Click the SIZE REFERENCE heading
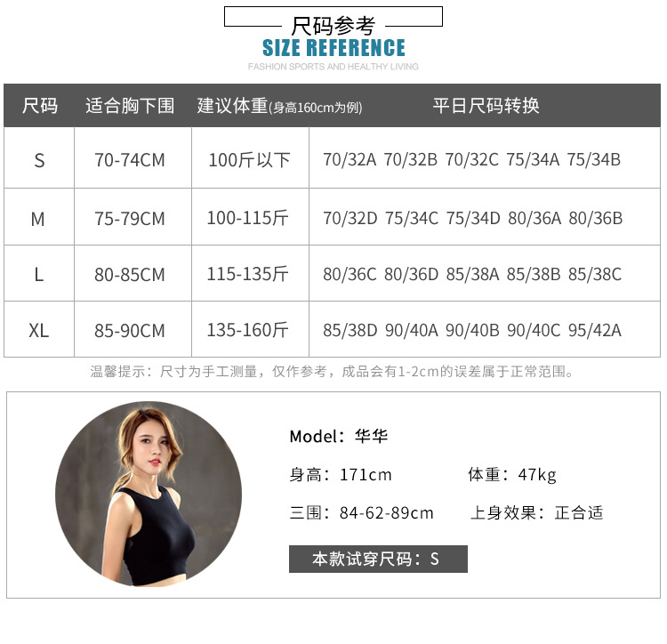The image size is (667, 644). pyautogui.click(x=333, y=48)
